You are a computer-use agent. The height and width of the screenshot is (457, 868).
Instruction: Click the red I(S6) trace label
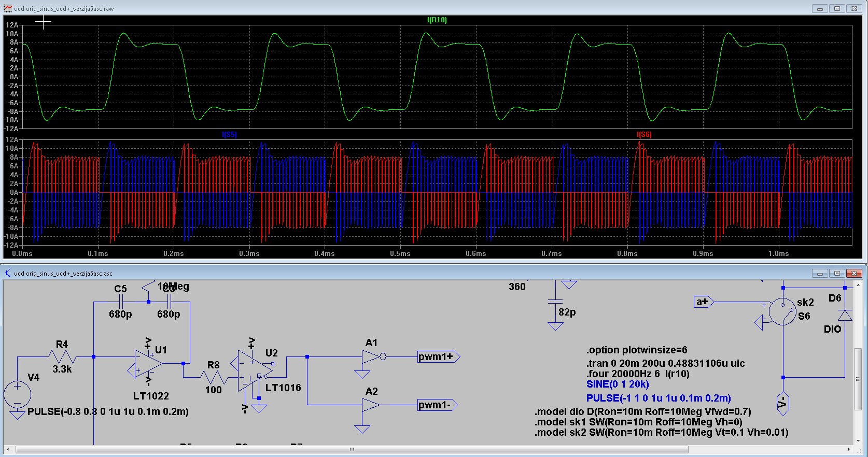point(644,134)
